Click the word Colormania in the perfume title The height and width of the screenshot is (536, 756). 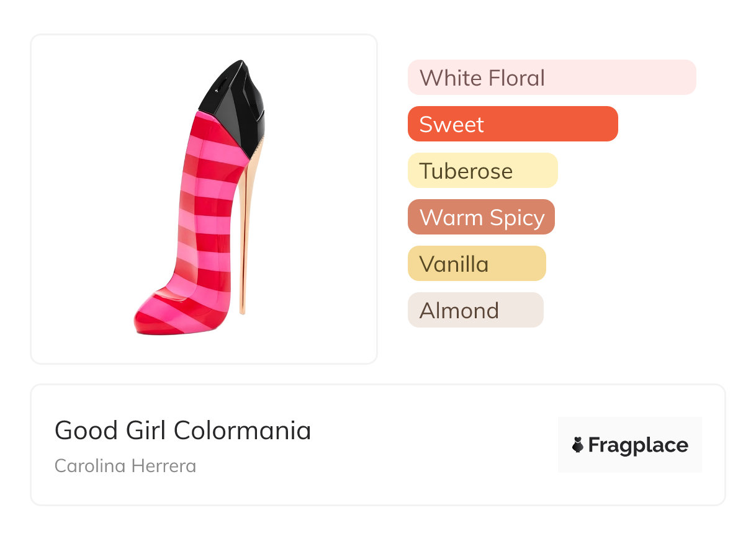click(242, 430)
